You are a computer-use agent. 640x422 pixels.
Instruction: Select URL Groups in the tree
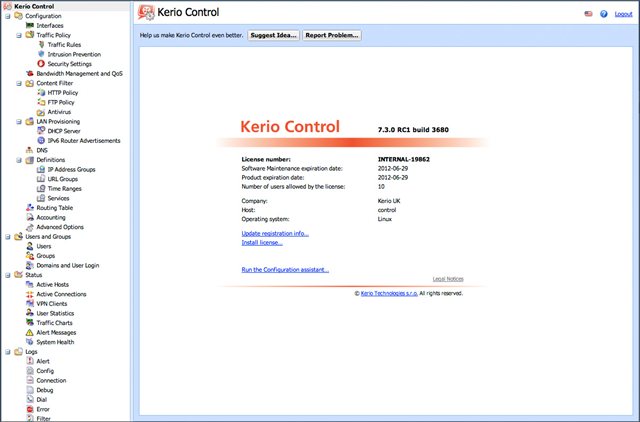(62, 179)
